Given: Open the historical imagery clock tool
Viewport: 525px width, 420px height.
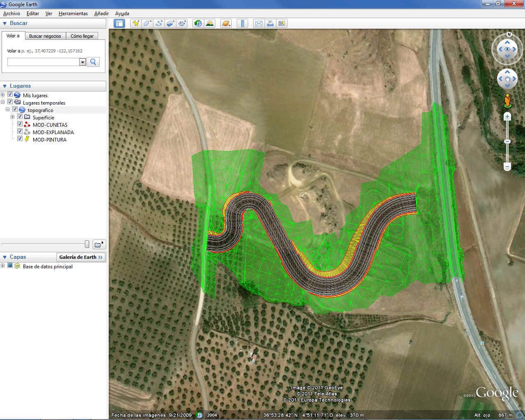Looking at the screenshot, I should (198, 23).
